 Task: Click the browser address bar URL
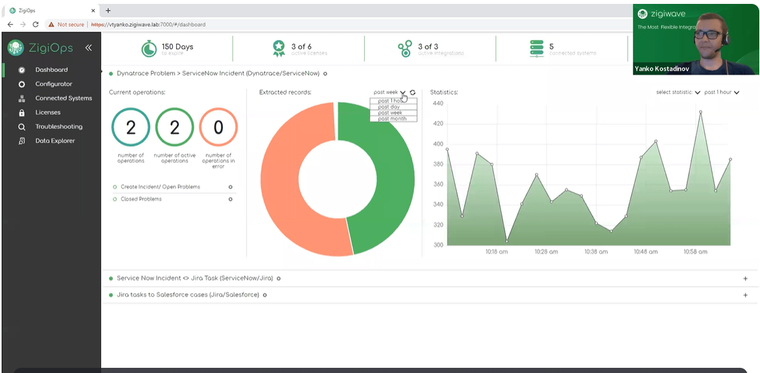pyautogui.click(x=149, y=24)
